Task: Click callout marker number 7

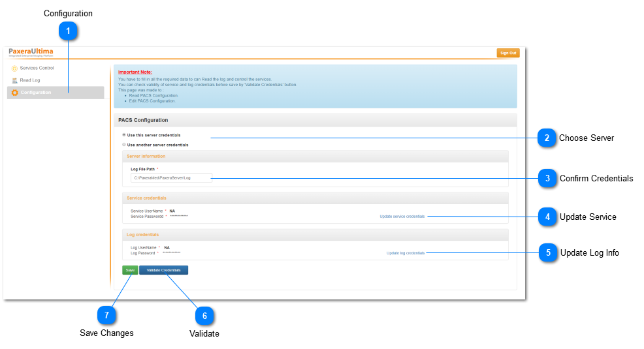Action: (x=106, y=316)
